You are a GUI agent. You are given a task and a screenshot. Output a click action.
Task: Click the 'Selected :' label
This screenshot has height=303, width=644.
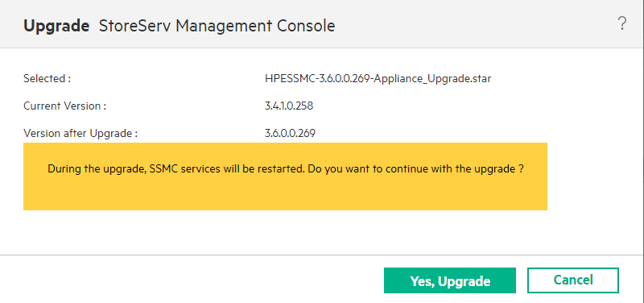[x=47, y=78]
